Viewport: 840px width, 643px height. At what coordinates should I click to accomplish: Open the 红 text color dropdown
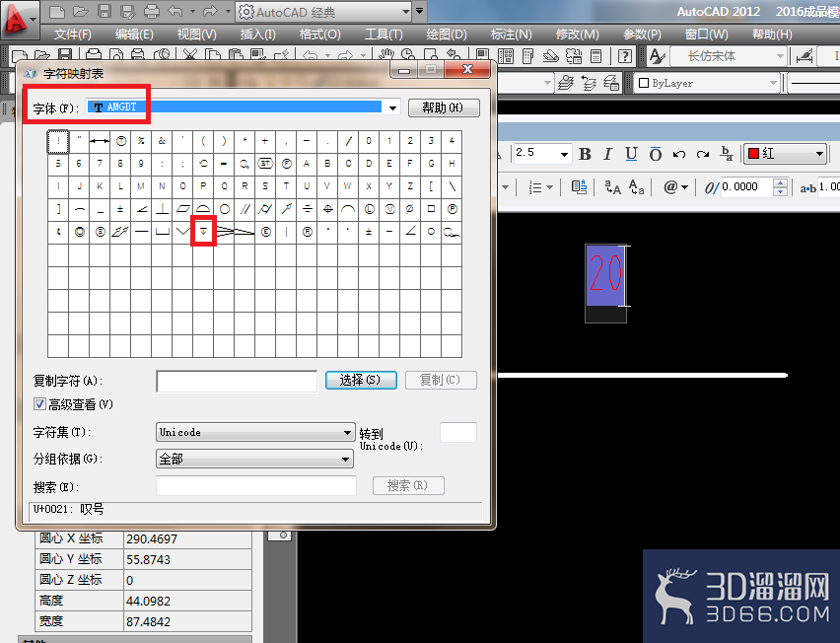tap(819, 154)
